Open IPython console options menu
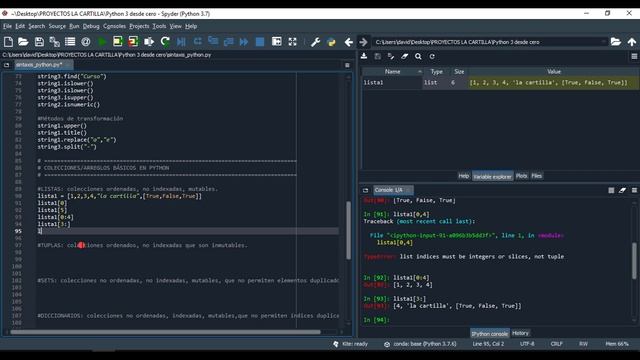 (x=634, y=190)
